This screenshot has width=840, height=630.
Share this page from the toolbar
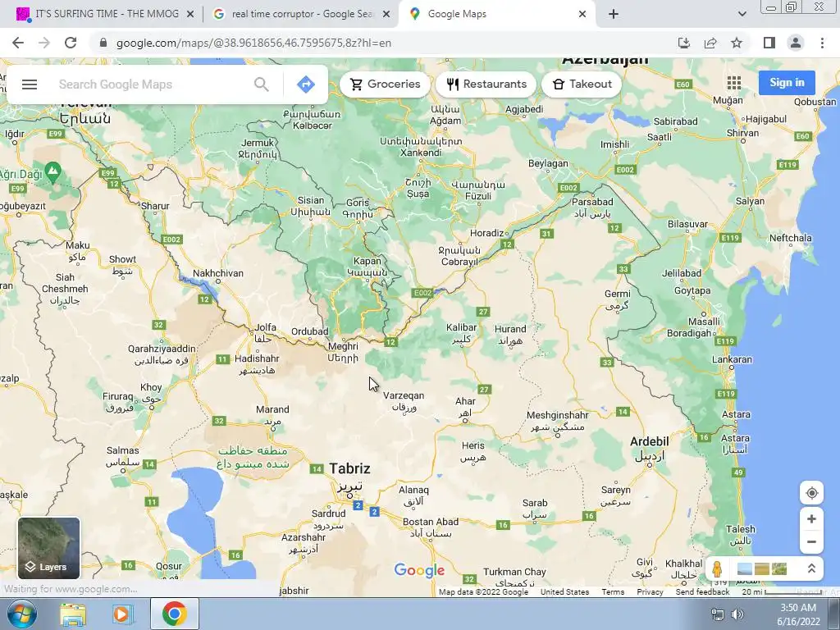coord(710,43)
